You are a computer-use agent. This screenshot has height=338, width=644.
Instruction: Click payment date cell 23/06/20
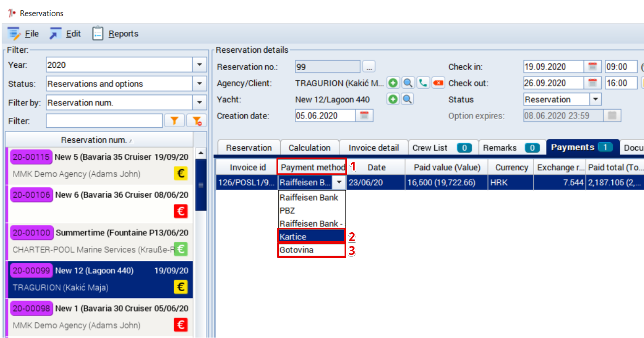click(x=375, y=183)
